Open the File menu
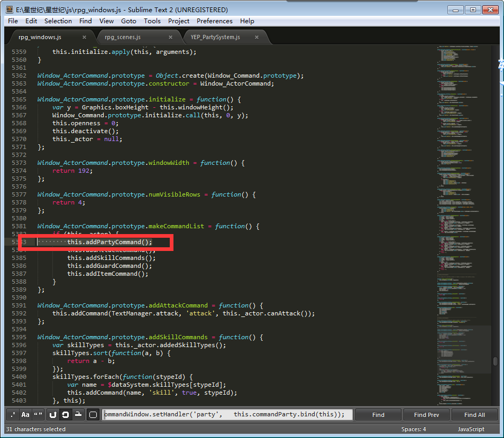Viewport: 504px width, 438px height. click(x=13, y=21)
